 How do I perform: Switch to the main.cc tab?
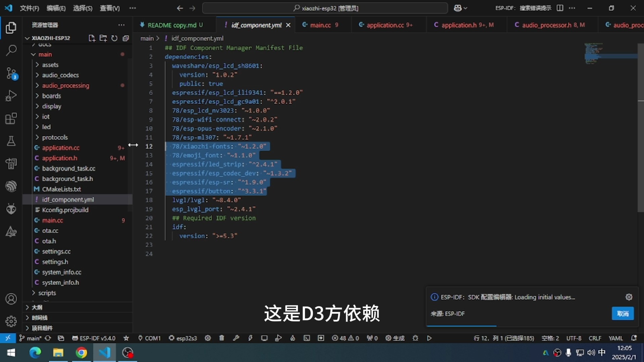(320, 25)
